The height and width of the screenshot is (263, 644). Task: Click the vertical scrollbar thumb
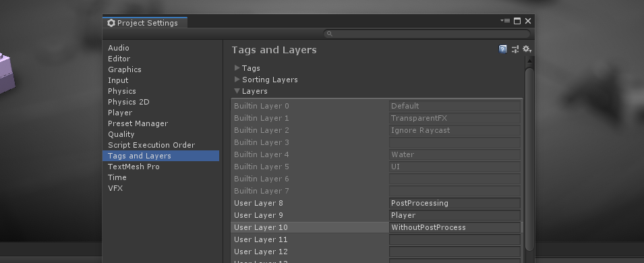(x=529, y=159)
